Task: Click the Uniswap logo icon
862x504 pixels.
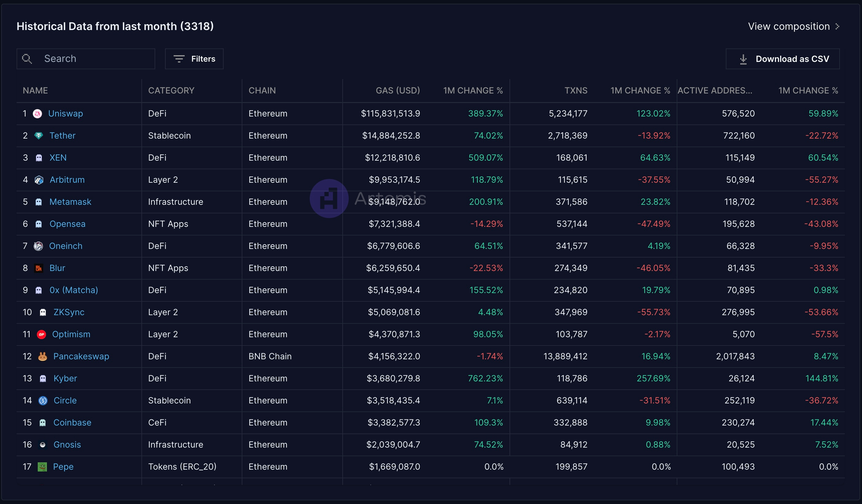Action: 38,113
